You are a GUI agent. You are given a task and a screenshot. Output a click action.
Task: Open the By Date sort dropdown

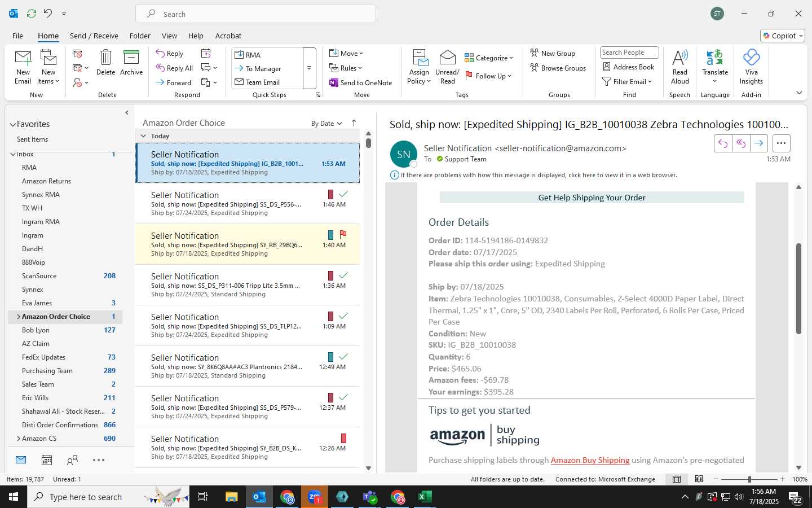tap(326, 124)
